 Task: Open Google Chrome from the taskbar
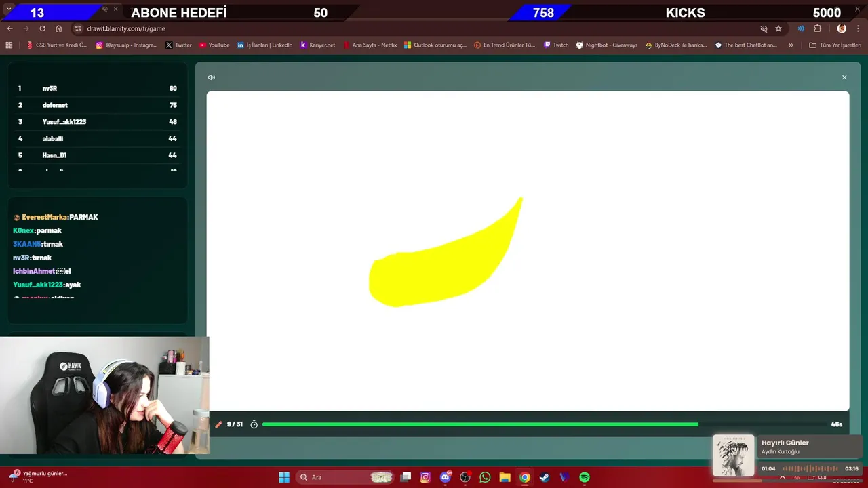point(524,477)
